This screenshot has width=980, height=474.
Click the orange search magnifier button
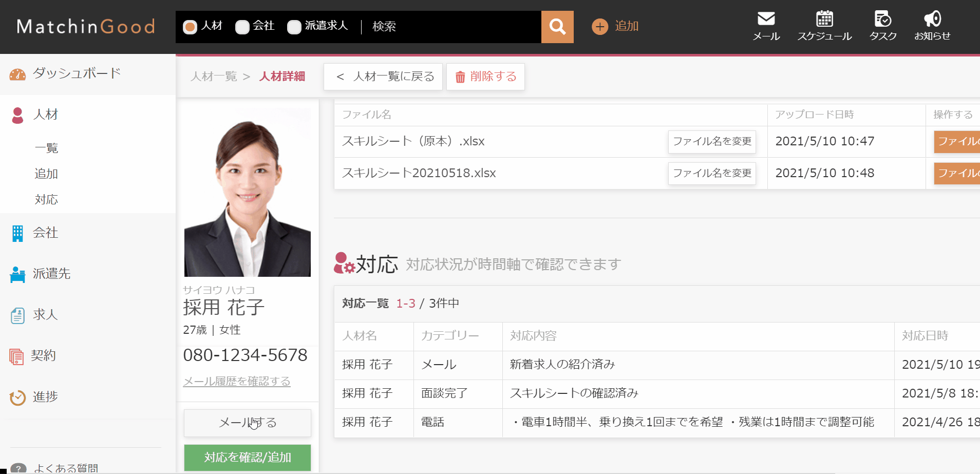tap(557, 27)
